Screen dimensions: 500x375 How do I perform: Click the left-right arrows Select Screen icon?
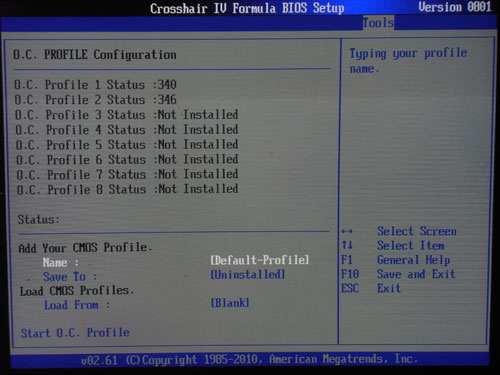click(x=347, y=231)
